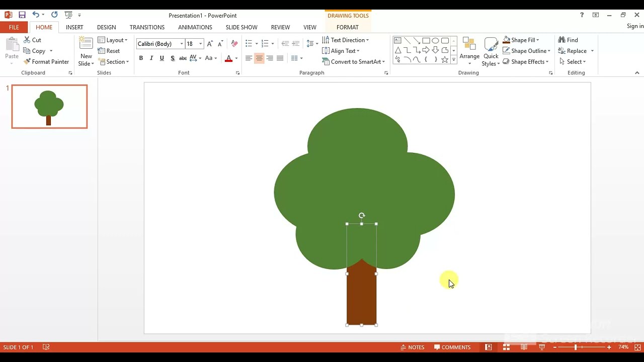This screenshot has width=644, height=362.
Task: Select the oval shape in shapes gallery
Action: pos(435,40)
